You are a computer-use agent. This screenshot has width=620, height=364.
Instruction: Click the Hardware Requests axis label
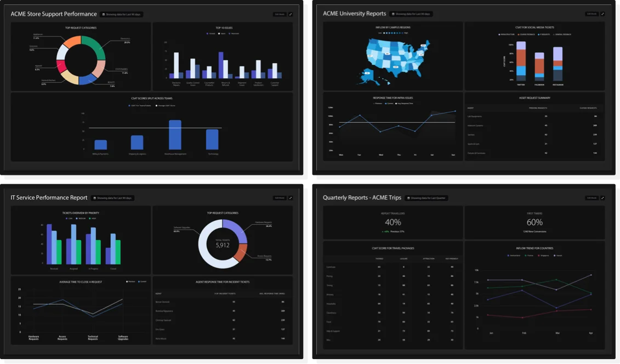point(33,338)
